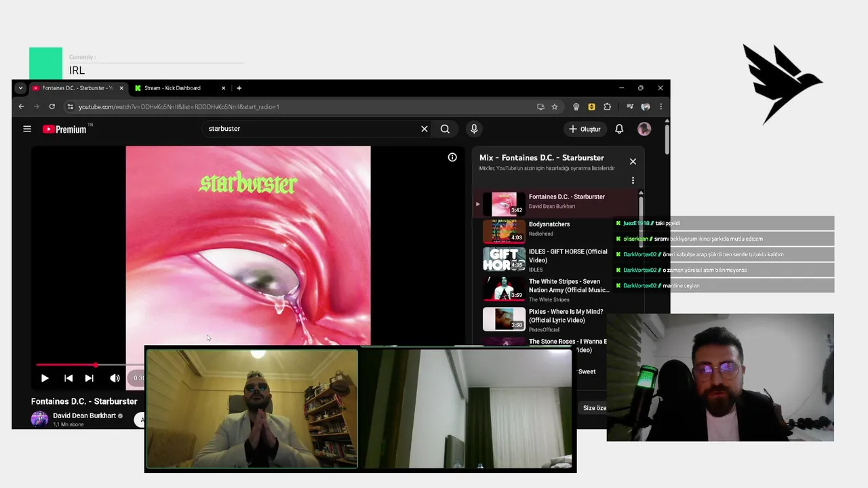Open the David Dean Burkhart channel name

pyautogui.click(x=84, y=415)
